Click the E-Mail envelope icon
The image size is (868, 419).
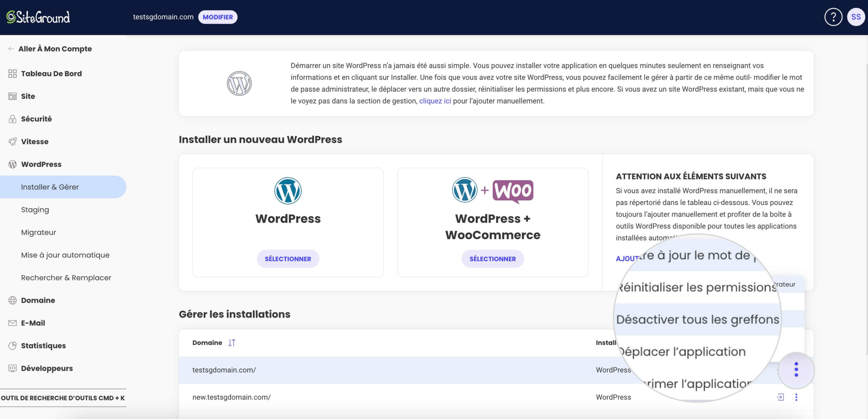13,323
